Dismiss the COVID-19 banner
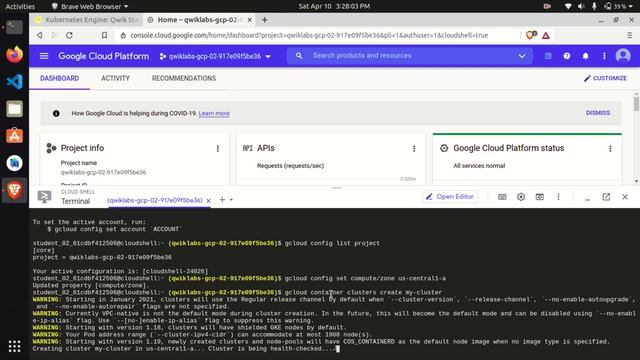 [x=598, y=113]
